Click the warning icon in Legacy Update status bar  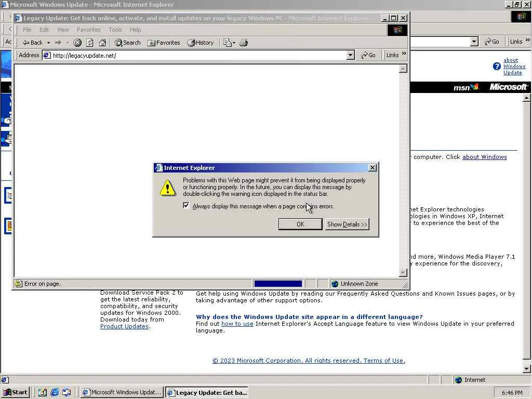tap(18, 284)
